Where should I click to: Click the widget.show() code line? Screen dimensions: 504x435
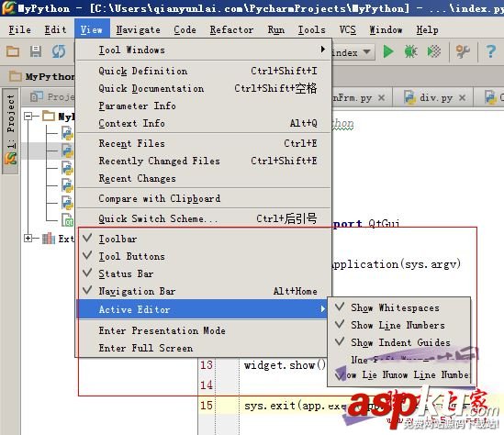pyautogui.click(x=285, y=365)
